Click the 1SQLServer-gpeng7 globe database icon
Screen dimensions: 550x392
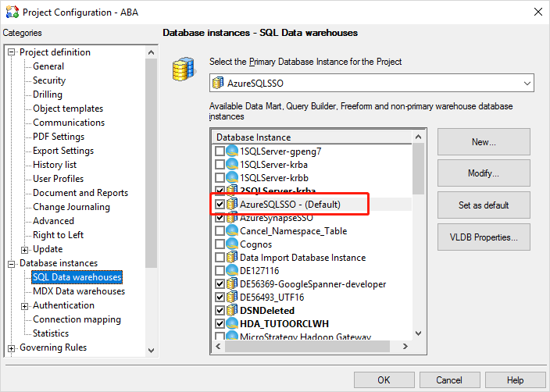232,151
